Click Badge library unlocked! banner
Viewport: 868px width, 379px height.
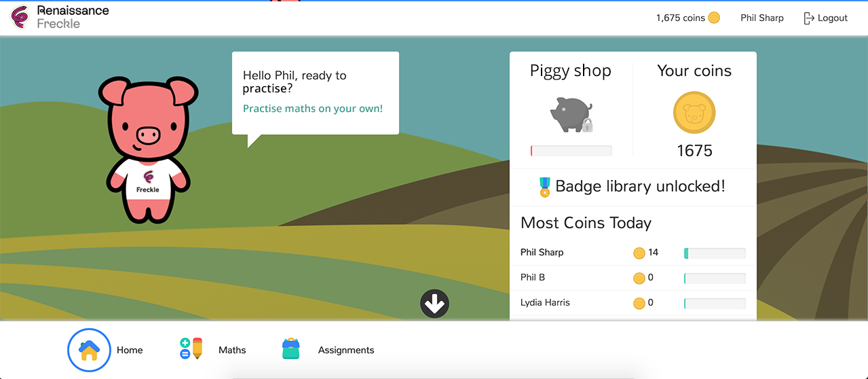(633, 187)
